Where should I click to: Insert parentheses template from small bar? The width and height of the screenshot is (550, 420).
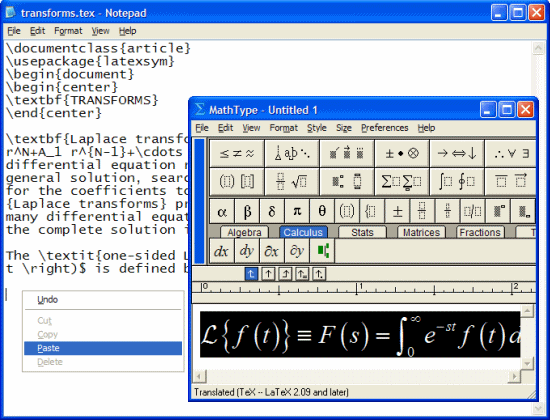347,211
